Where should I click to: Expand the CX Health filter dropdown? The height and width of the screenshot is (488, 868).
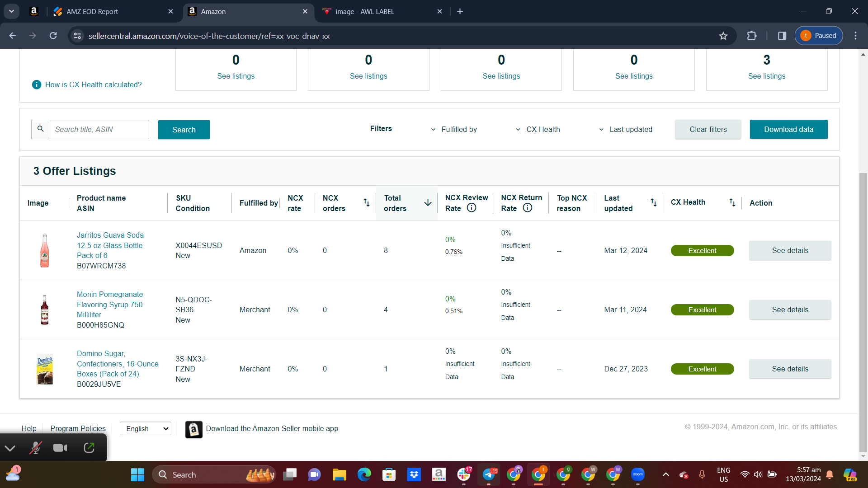(x=538, y=129)
